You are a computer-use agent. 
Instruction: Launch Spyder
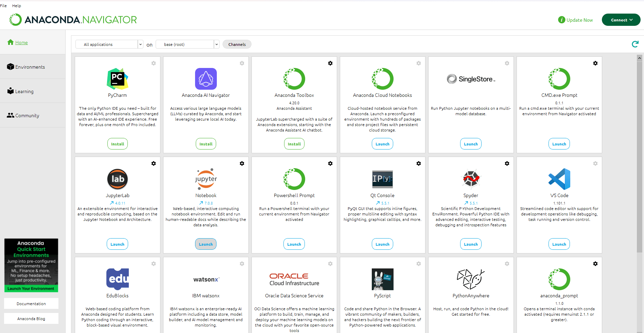click(x=471, y=244)
